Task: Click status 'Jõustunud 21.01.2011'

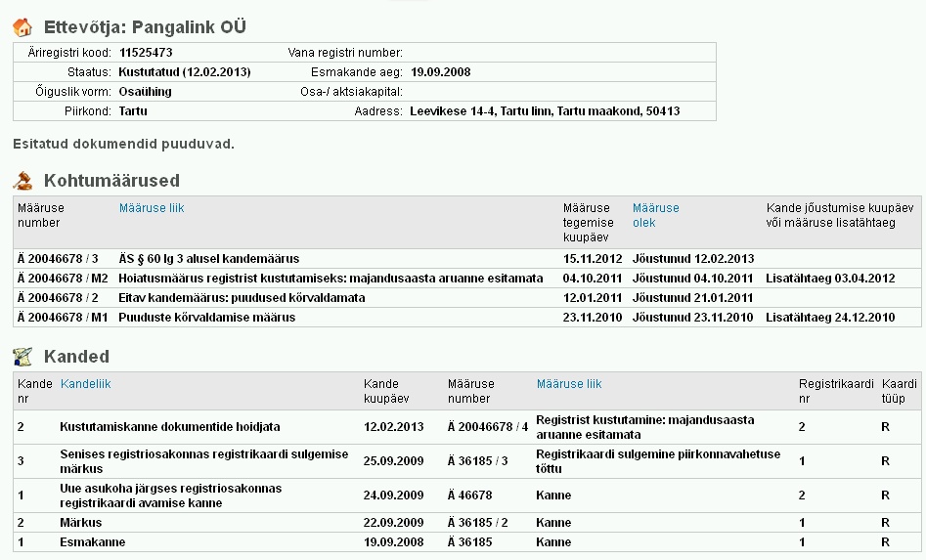Action: tap(692, 297)
